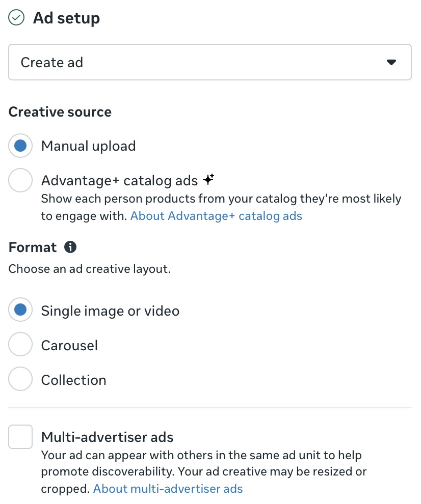Select the Manual upload option
421x504 pixels.
[x=20, y=146]
